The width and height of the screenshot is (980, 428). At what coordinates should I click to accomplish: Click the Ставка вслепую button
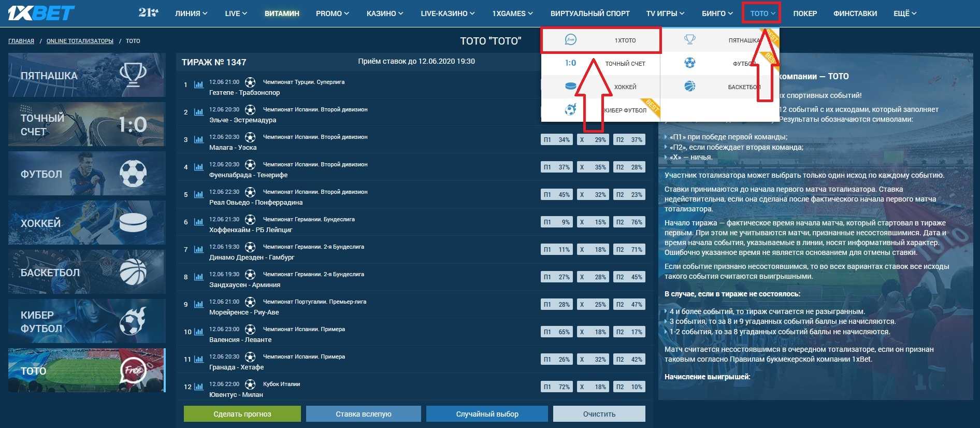click(x=364, y=414)
